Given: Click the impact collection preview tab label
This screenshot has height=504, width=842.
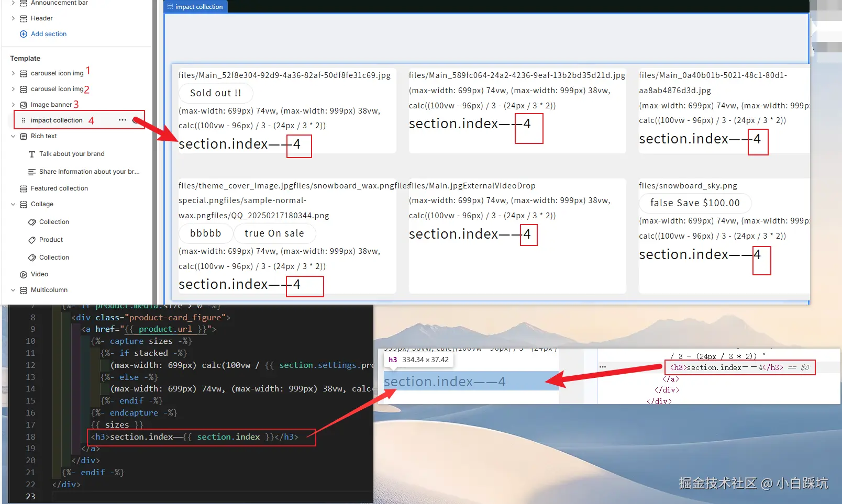Looking at the screenshot, I should (199, 7).
